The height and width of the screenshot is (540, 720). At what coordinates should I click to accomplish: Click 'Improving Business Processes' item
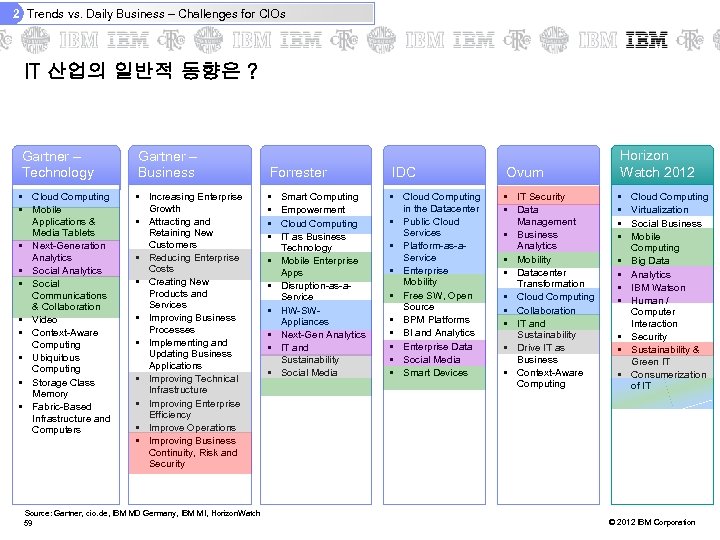(x=192, y=323)
